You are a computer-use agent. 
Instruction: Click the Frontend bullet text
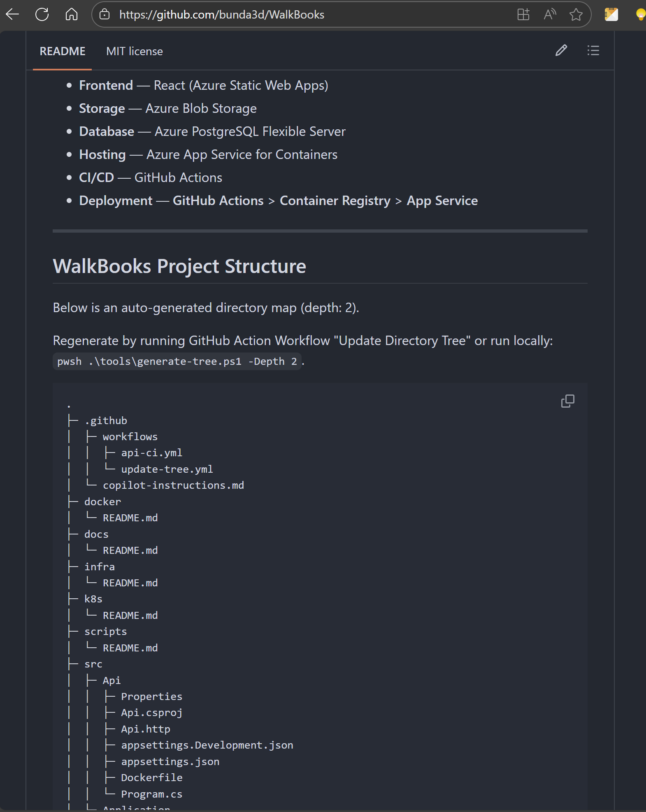[204, 85]
